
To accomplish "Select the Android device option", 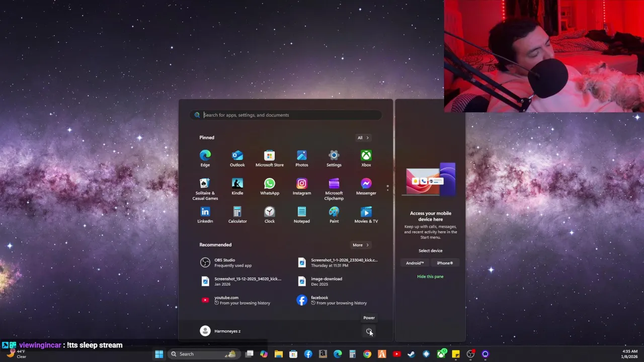I will 415,263.
